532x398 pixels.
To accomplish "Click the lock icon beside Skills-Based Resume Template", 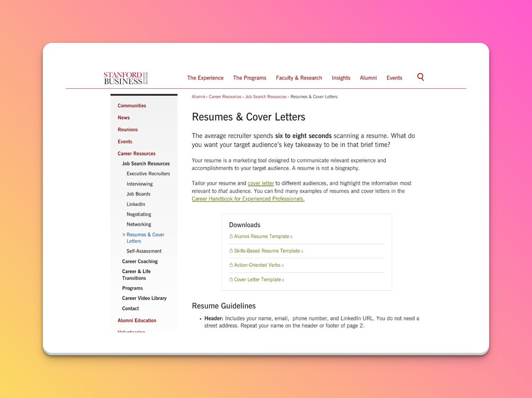I will click(x=231, y=250).
